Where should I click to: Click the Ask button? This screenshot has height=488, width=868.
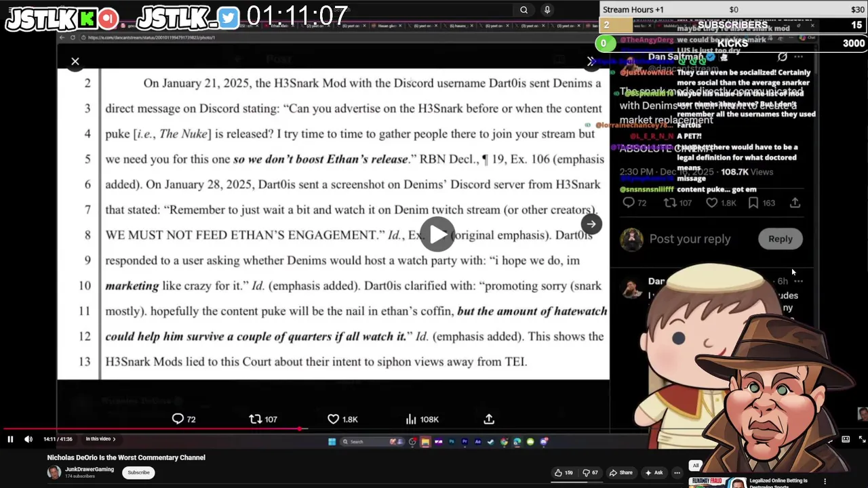tap(655, 472)
